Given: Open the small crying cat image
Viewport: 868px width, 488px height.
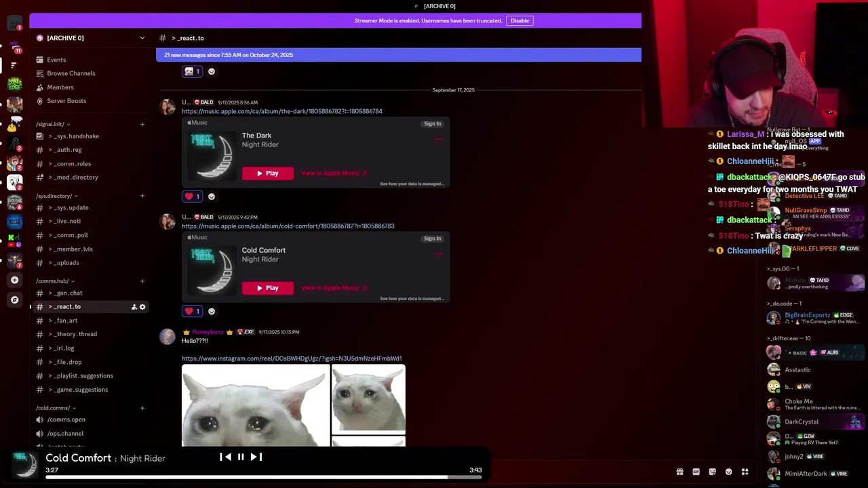Looking at the screenshot, I should click(368, 399).
